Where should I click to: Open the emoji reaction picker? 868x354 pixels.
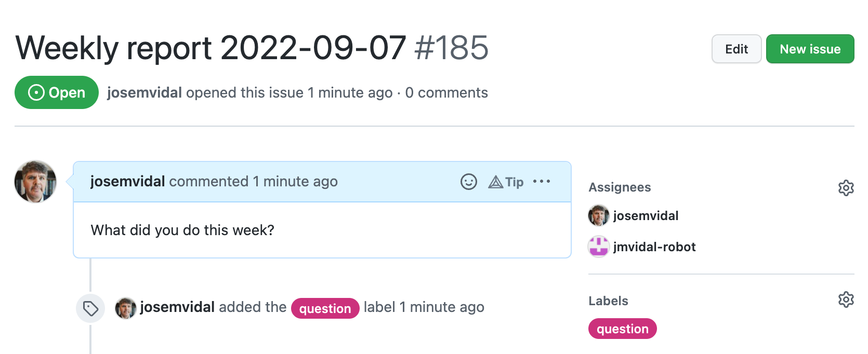pyautogui.click(x=468, y=182)
